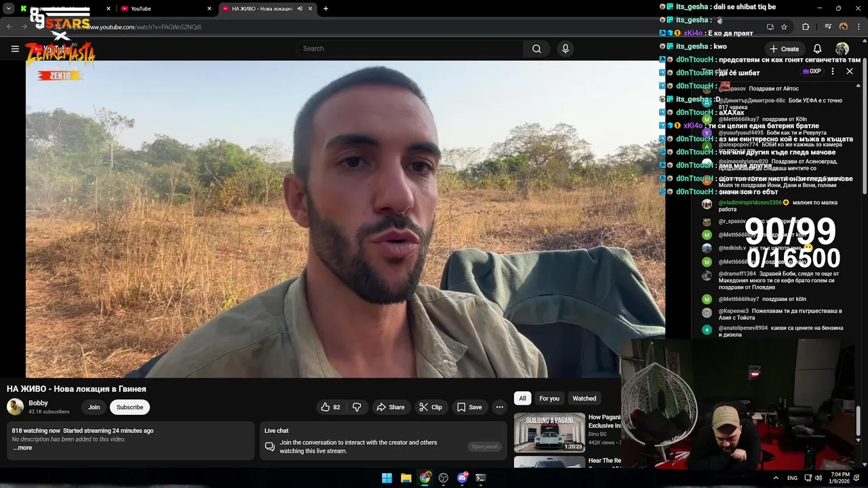Screen dimensions: 868x488
Task: Close the YouTube tab
Action: [209, 9]
